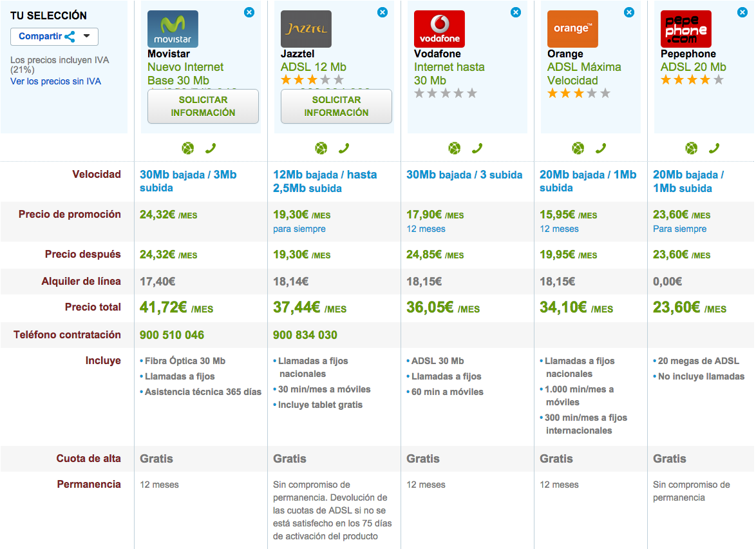Viewport: 756px width, 549px height.
Task: Click Vodafone star rating
Action: click(446, 93)
